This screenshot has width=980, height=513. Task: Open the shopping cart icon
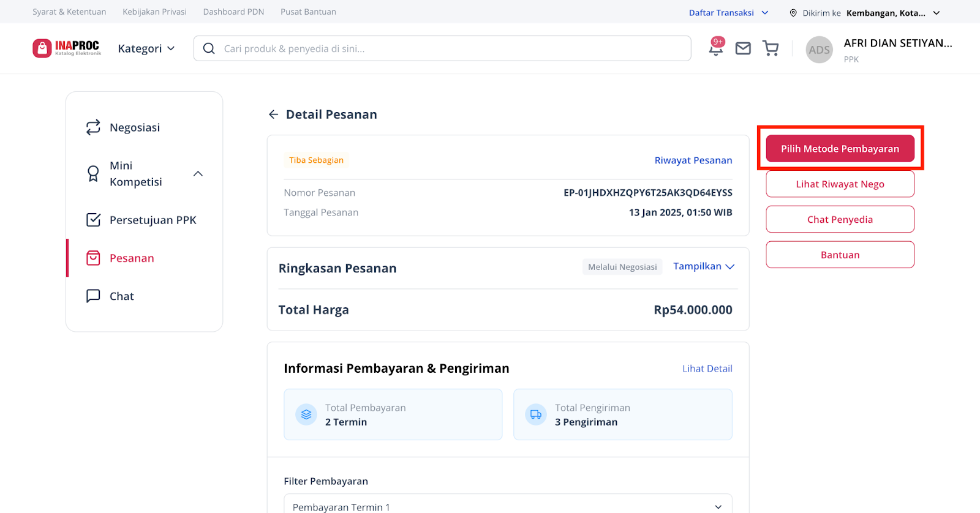(771, 48)
